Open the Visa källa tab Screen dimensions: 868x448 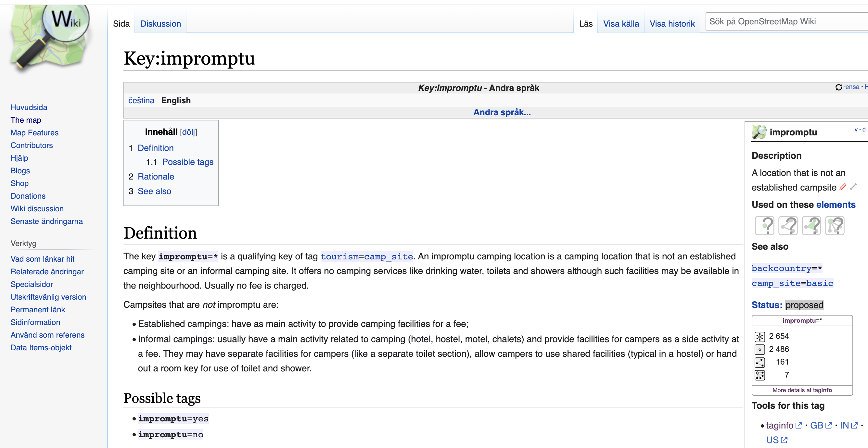[621, 24]
